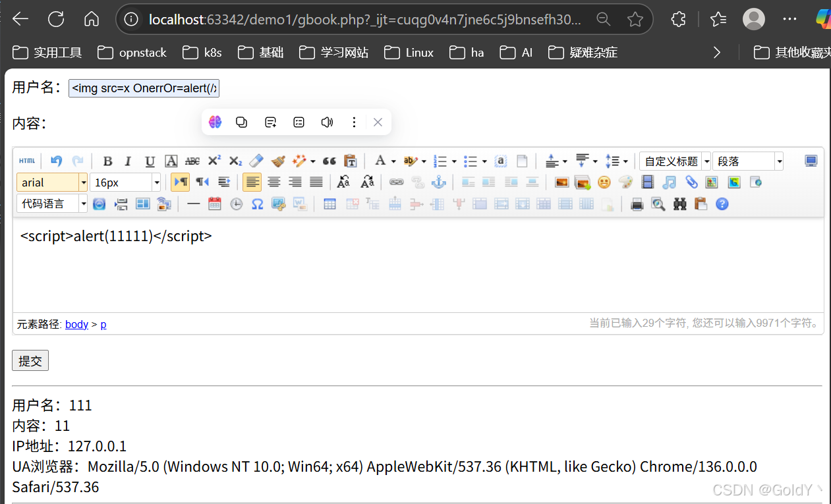Toggle fullscreen editor monitor icon
Screen dimensions: 831x504
tap(811, 161)
